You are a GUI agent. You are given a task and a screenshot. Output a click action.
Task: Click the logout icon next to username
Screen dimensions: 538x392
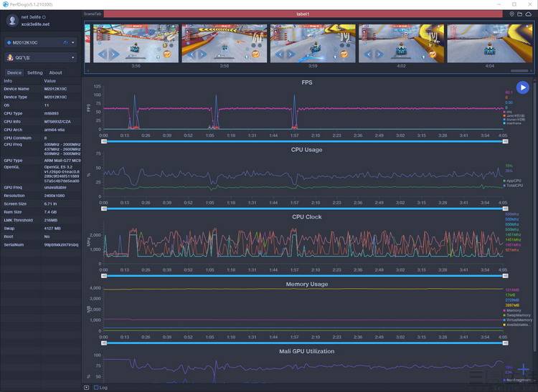tap(44, 16)
